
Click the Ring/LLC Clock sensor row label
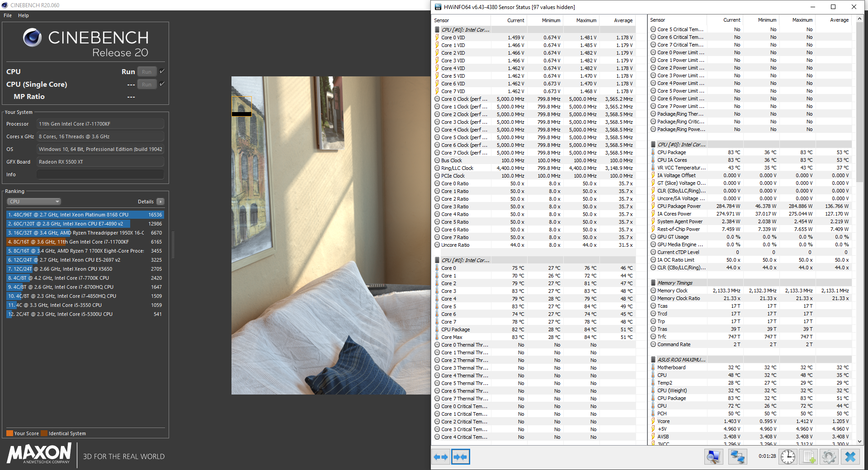point(457,168)
